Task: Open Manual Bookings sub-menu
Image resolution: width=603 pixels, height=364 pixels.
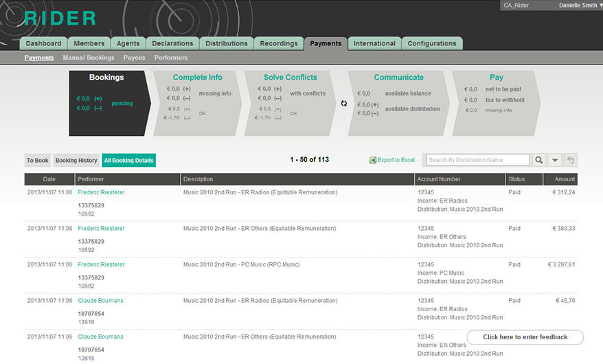Action: pyautogui.click(x=89, y=58)
